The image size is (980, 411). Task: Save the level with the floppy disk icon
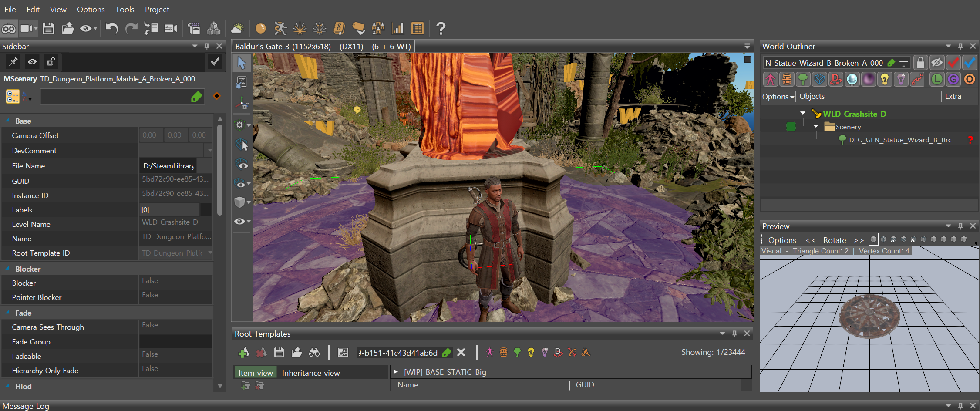click(48, 29)
